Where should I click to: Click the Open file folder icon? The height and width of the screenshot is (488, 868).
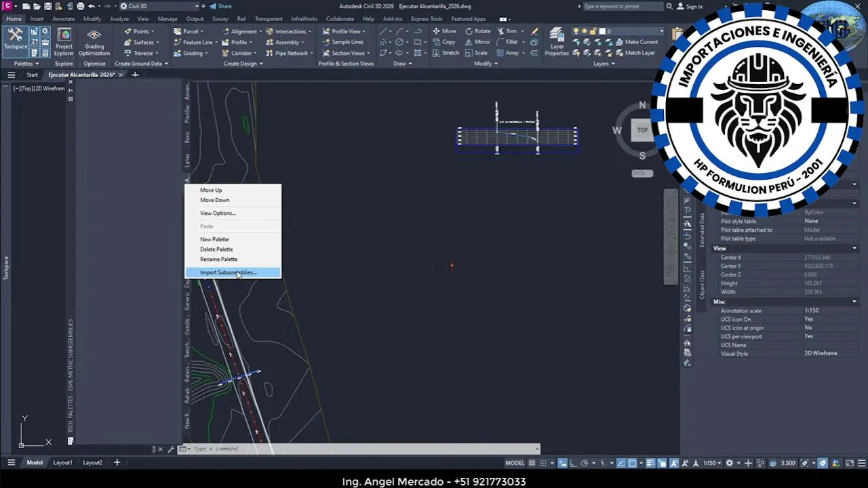click(x=37, y=6)
